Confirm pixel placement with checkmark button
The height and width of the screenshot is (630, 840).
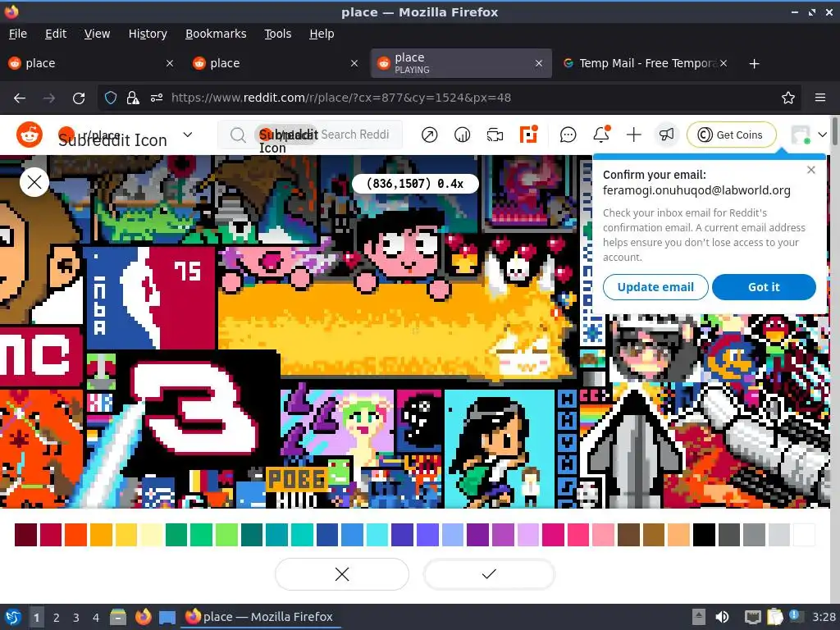489,574
